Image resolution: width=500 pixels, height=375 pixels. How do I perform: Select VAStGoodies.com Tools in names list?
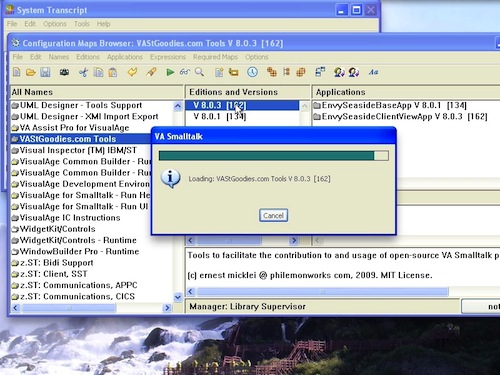(80, 139)
